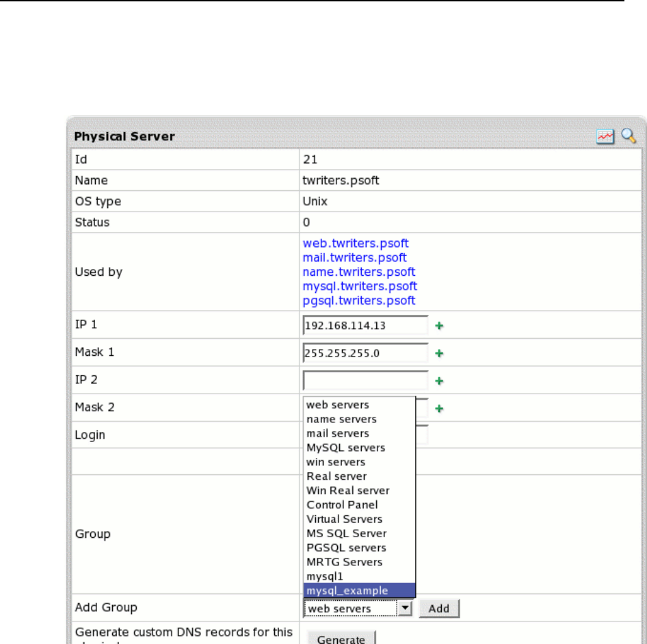Screen dimensions: 647x644
Task: Click the Generate DNS records button
Action: click(341, 639)
